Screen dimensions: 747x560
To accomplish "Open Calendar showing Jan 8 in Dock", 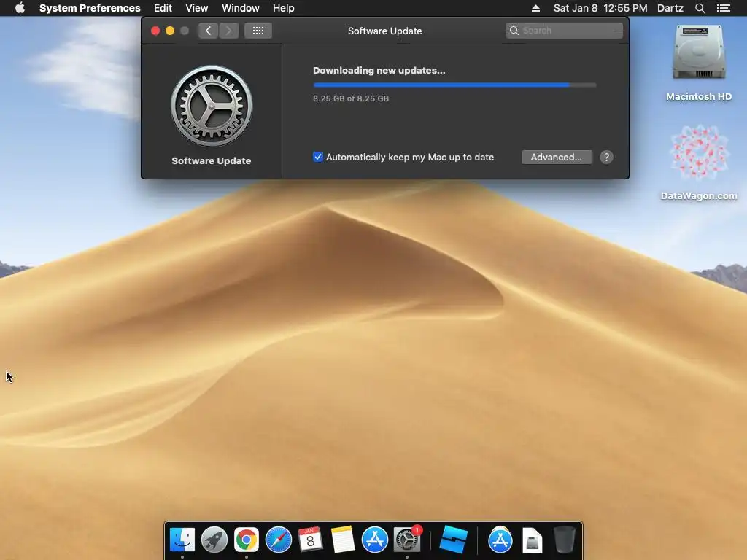I will pos(310,540).
